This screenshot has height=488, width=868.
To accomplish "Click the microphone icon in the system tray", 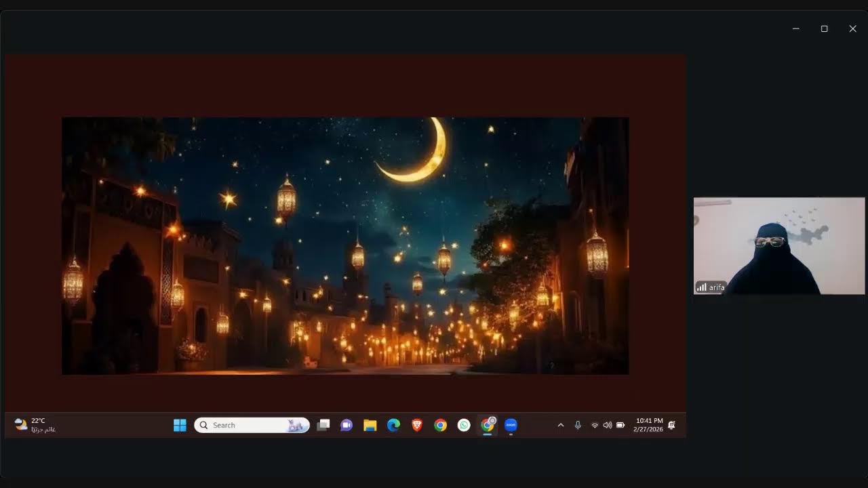I will pyautogui.click(x=578, y=425).
